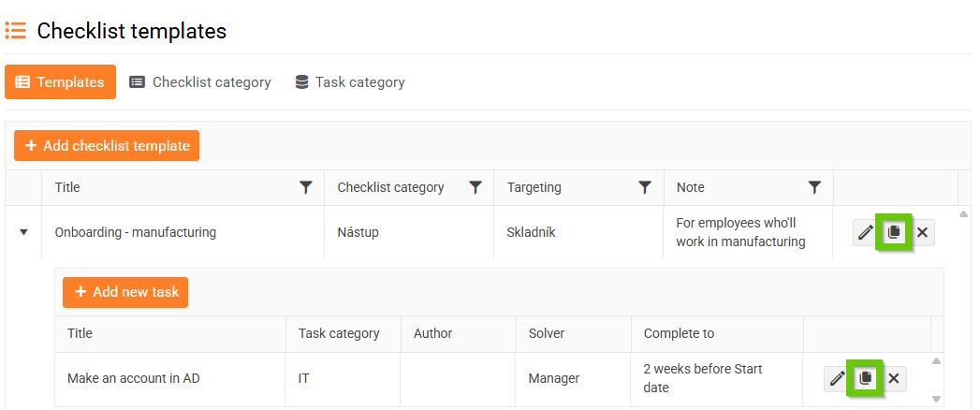Collapse the Onboarding - manufacturing row

(23, 232)
